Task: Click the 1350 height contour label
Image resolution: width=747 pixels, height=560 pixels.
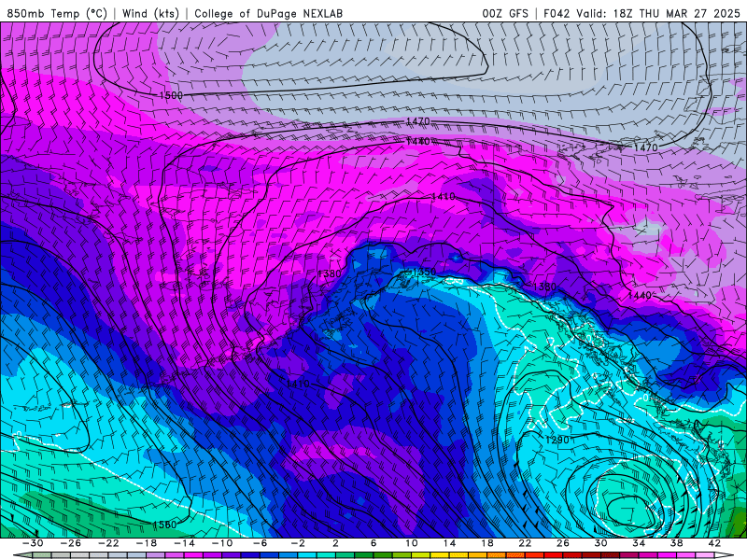Action: pyautogui.click(x=424, y=272)
